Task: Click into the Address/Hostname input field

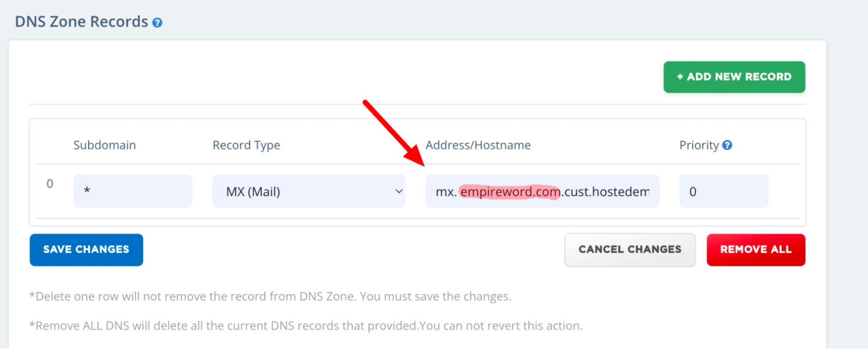Action: pos(542,191)
